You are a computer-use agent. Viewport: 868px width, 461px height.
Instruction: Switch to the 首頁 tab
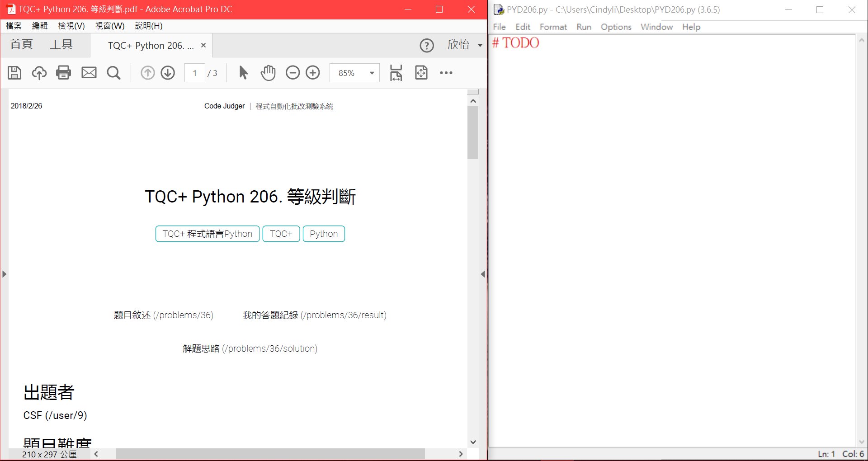tap(22, 44)
